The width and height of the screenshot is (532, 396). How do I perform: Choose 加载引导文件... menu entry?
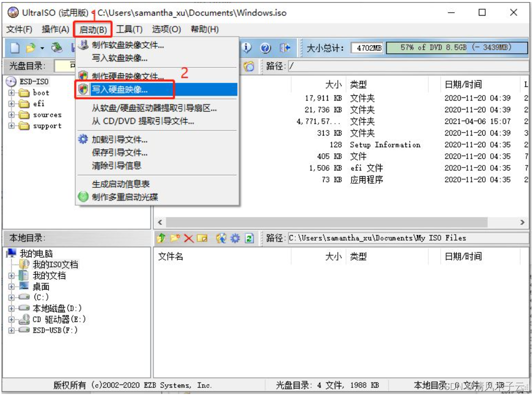click(157, 139)
